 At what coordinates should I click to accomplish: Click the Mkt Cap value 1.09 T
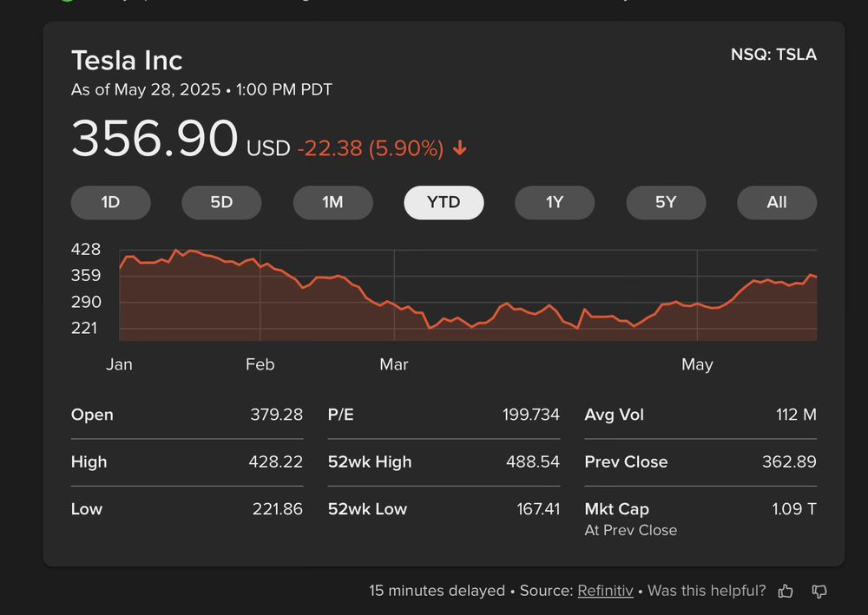[x=794, y=509]
